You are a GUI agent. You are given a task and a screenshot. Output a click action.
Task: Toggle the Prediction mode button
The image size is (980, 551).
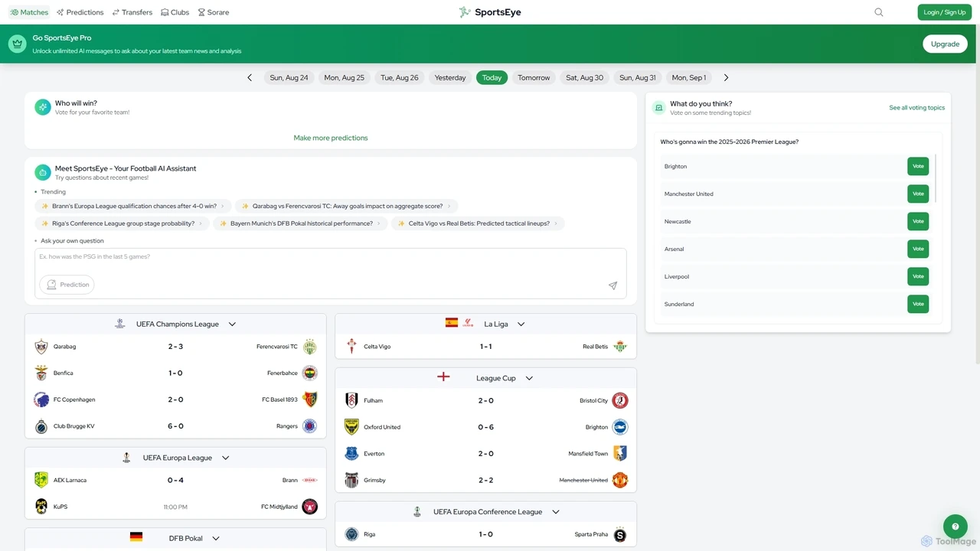[x=67, y=285]
